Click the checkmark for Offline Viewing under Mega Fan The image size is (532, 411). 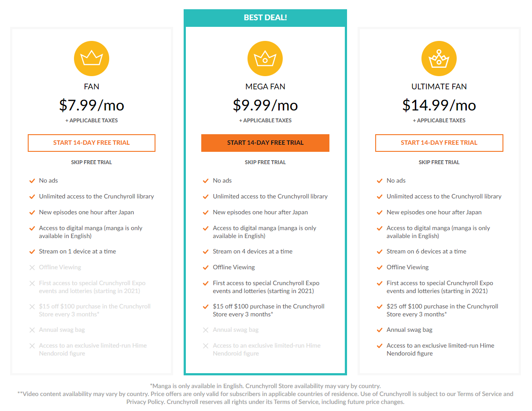pos(206,267)
